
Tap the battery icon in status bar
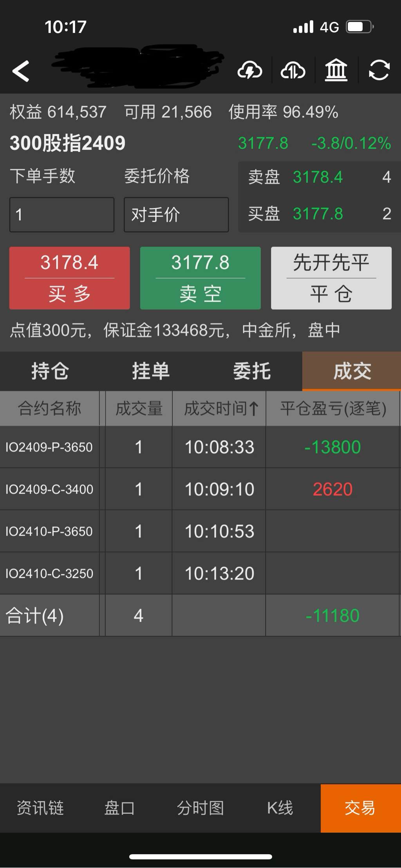(x=360, y=27)
